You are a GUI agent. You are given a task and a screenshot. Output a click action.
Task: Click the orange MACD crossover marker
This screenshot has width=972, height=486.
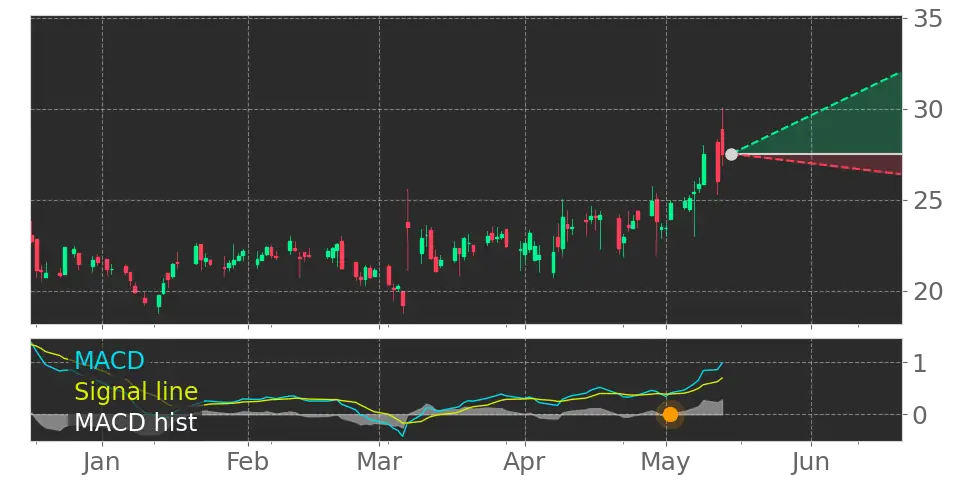(x=670, y=415)
